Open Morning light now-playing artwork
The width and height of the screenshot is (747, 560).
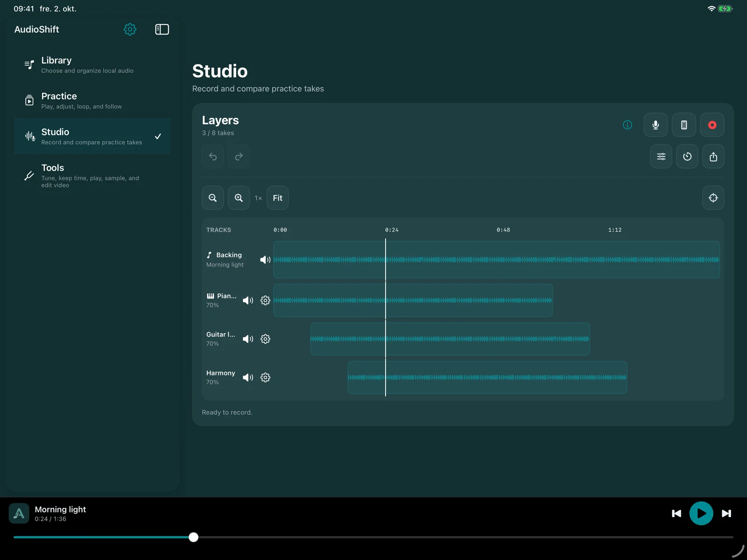pos(19,513)
